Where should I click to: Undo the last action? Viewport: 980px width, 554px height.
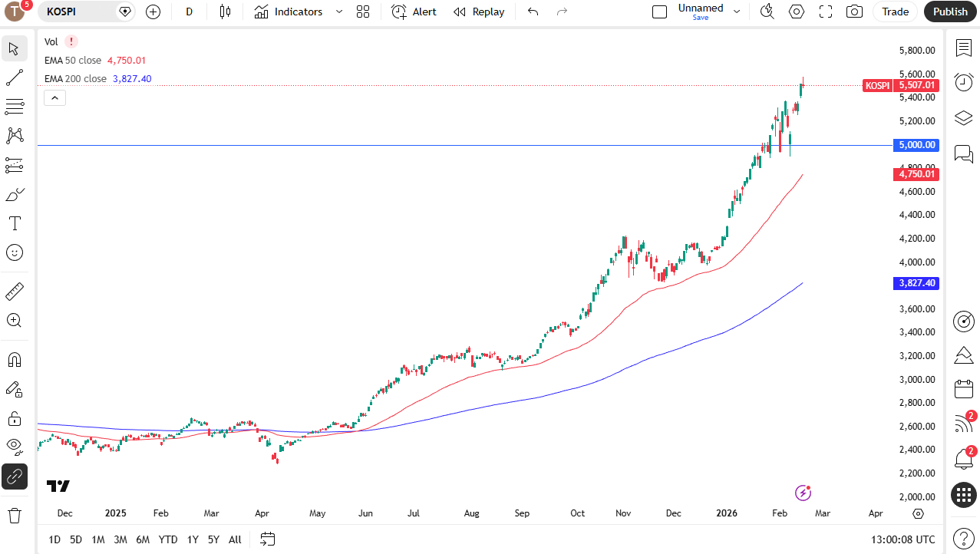pyautogui.click(x=533, y=12)
